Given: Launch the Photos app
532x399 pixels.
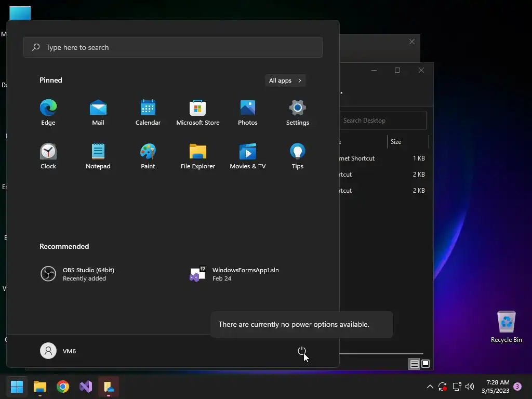Looking at the screenshot, I should tap(248, 113).
